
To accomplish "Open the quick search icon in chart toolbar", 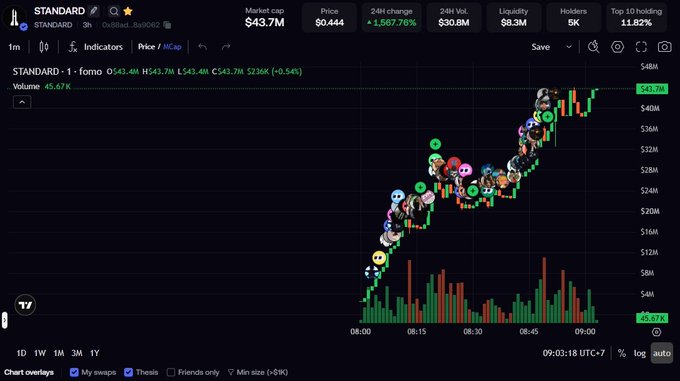I will pos(593,46).
